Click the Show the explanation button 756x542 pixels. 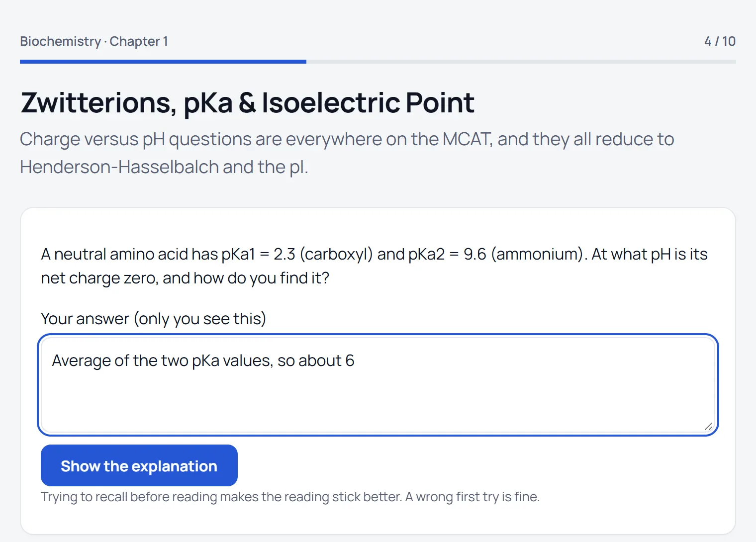pyautogui.click(x=139, y=465)
